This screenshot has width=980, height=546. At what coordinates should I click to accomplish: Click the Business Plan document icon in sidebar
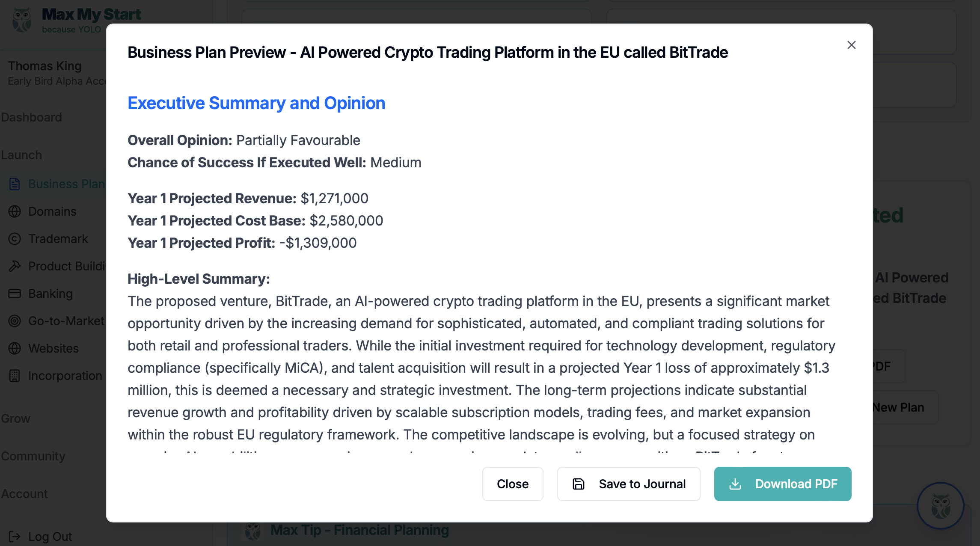[15, 184]
